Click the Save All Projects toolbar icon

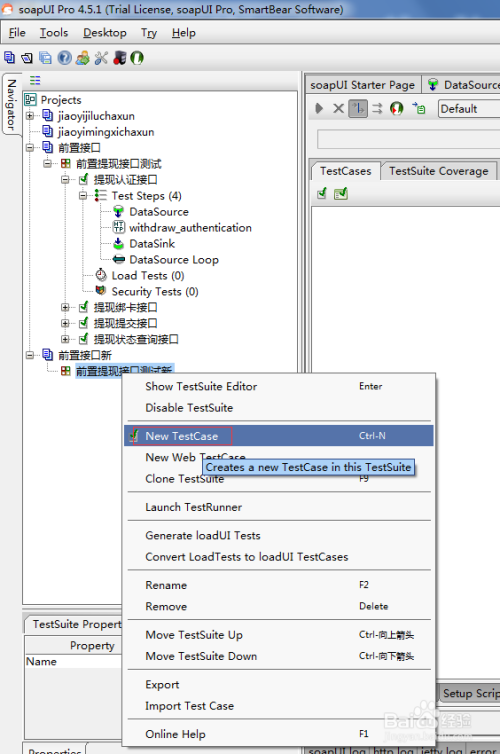45,58
